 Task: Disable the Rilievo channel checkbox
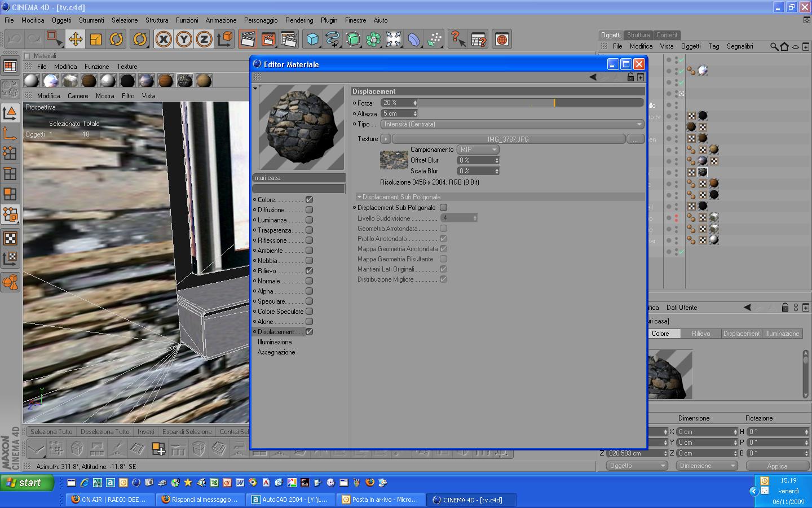[309, 271]
